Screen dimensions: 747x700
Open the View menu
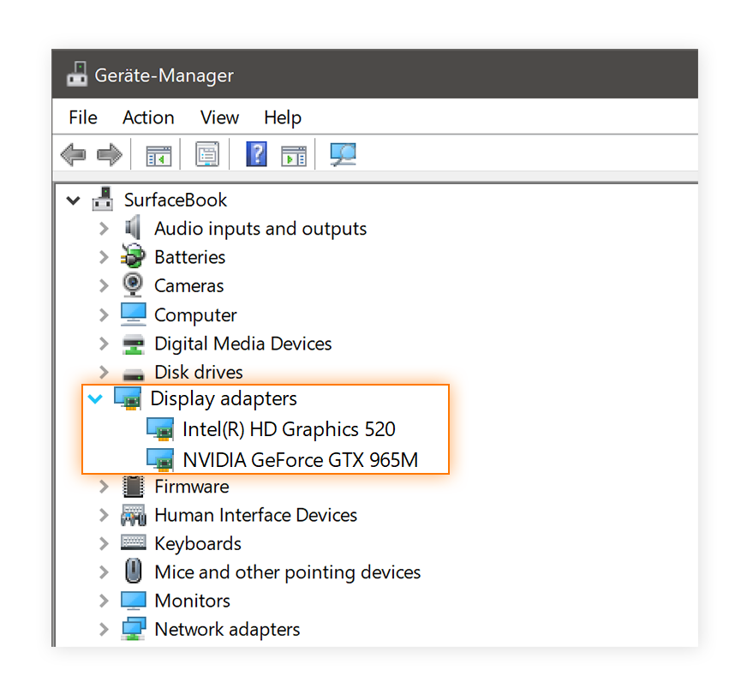point(219,117)
